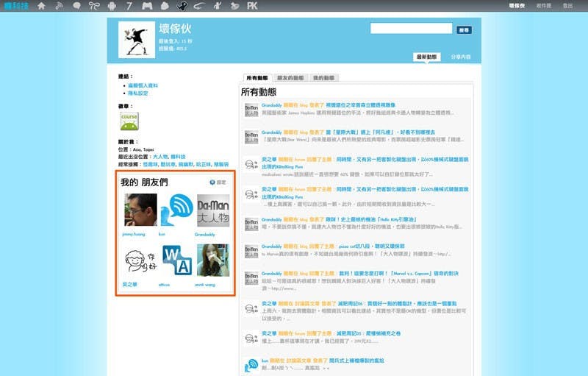Open 大人物 recent location link
The width and height of the screenshot is (588, 376).
(160, 157)
